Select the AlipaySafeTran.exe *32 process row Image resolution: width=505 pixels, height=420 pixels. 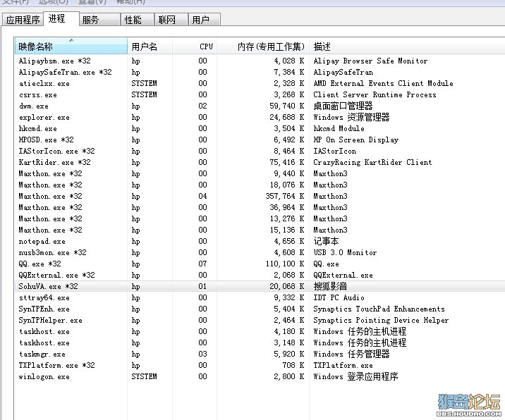[260, 72]
